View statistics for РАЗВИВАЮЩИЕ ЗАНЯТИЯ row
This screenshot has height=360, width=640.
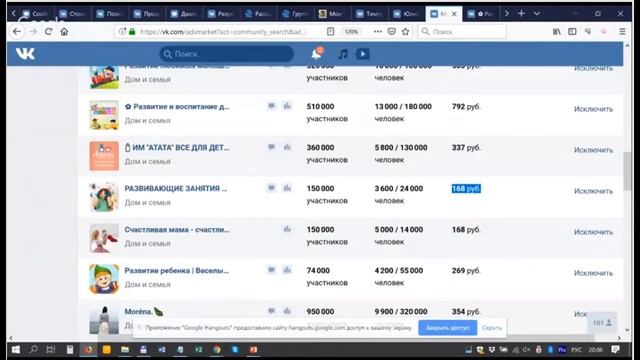tap(287, 188)
